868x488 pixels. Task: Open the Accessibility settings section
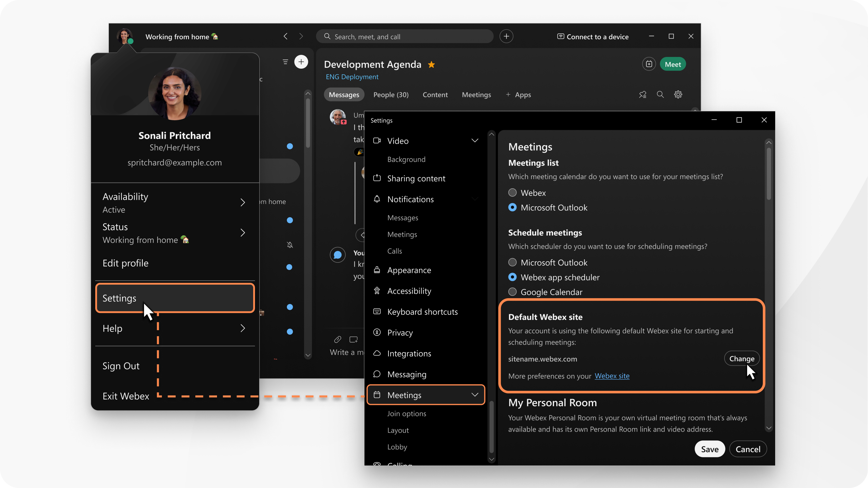pos(410,290)
